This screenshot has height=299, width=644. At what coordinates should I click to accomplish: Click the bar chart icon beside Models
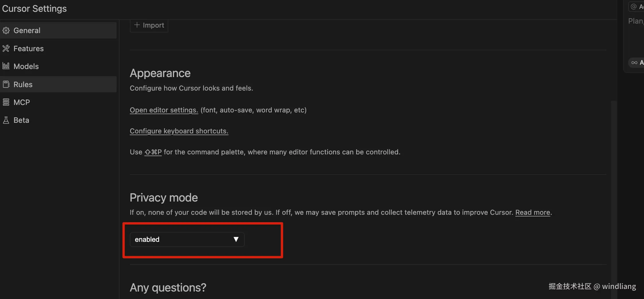tap(6, 66)
